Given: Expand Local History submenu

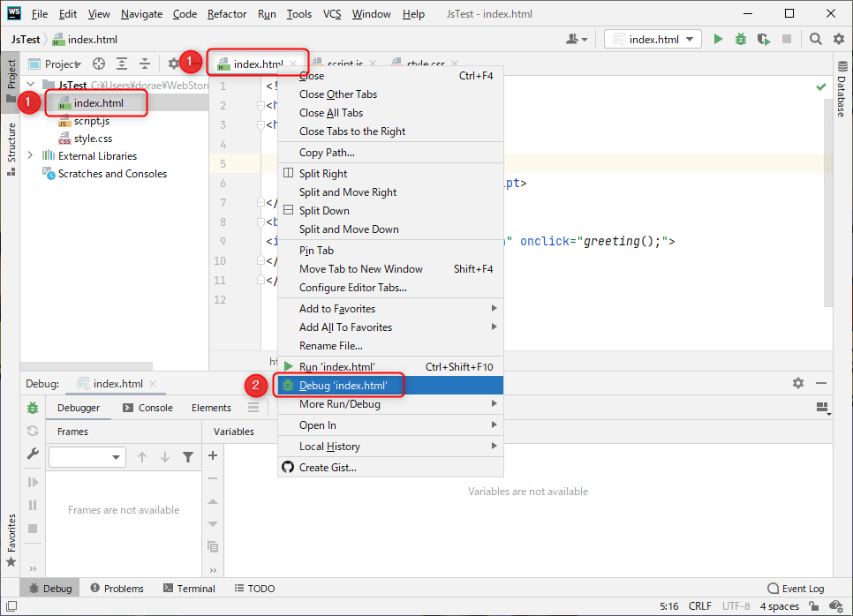Looking at the screenshot, I should coord(390,447).
